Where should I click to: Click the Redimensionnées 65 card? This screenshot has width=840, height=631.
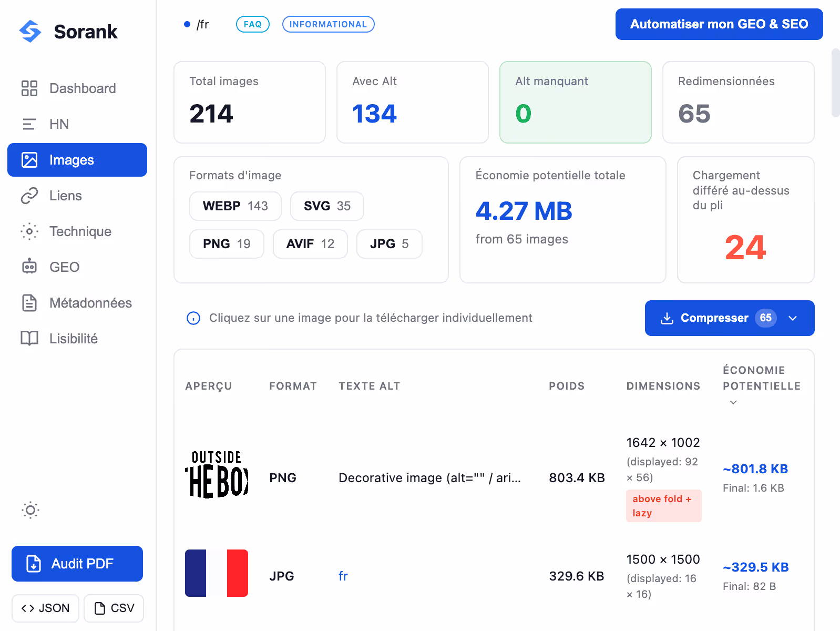click(739, 103)
